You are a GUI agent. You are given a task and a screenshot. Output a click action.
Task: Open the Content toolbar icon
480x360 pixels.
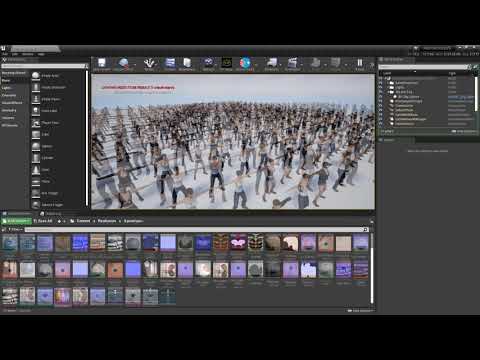click(170, 63)
